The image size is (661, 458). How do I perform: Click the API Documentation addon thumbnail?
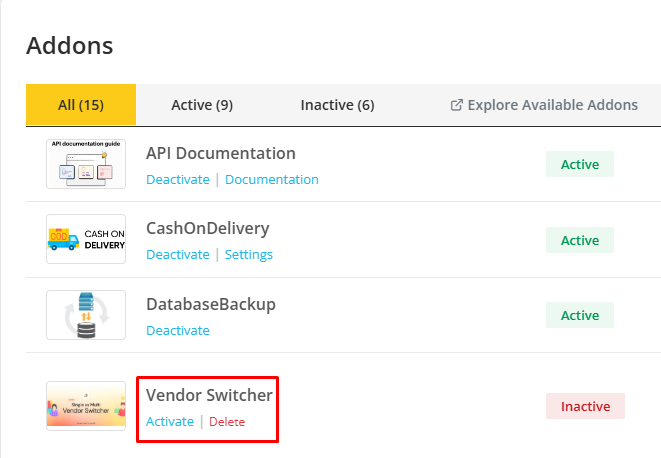tap(86, 164)
